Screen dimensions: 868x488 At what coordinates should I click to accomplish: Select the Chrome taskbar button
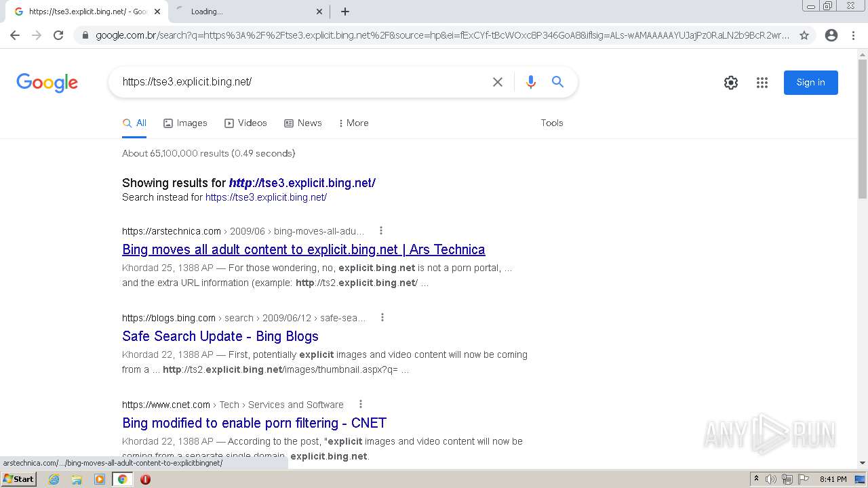coord(122,479)
